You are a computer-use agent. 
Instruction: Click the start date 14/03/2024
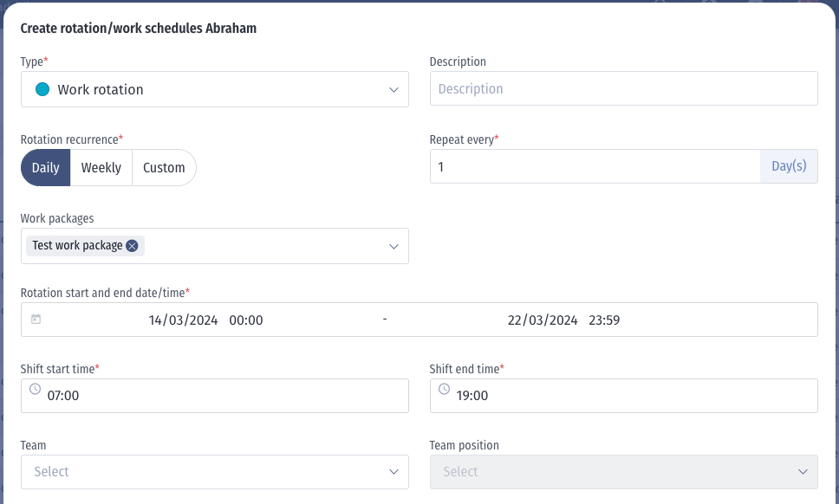pos(183,320)
